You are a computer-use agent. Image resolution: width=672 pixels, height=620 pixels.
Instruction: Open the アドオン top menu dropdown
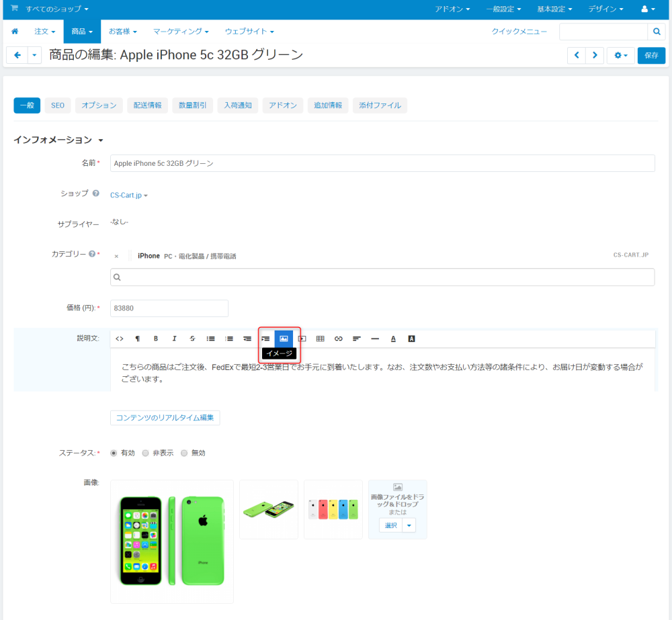452,9
